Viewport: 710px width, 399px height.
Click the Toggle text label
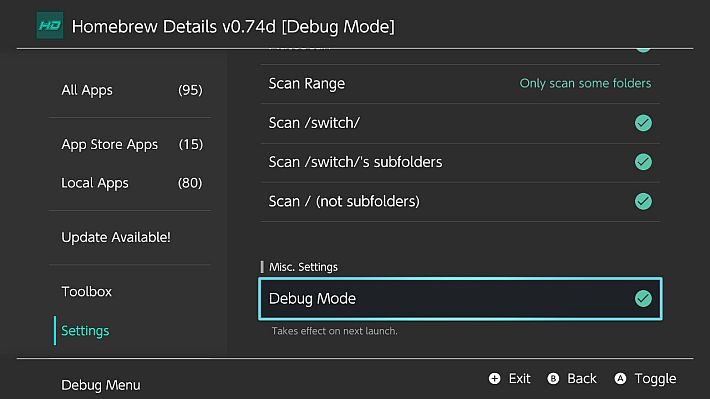(x=655, y=379)
